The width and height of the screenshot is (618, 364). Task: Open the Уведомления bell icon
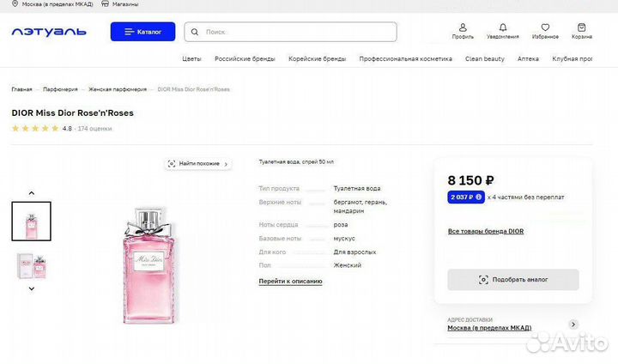coord(503,27)
